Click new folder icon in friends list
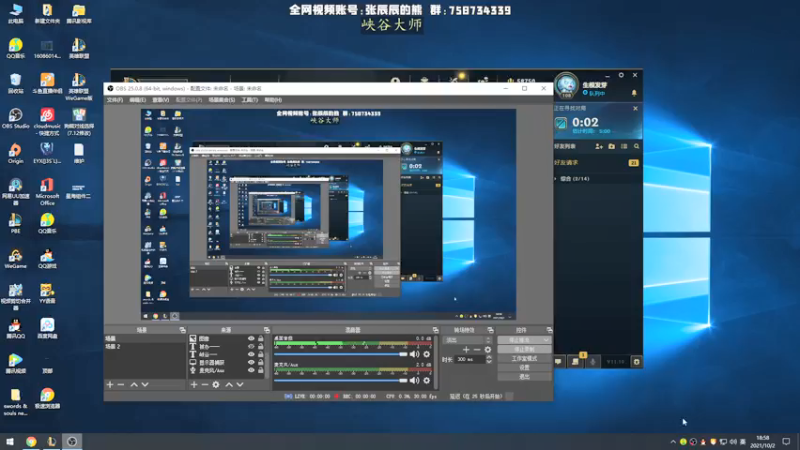Screen dimensions: 800x450 (612, 146)
